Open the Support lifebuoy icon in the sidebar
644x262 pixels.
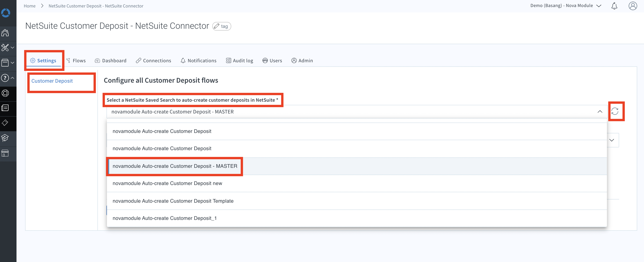pyautogui.click(x=5, y=93)
